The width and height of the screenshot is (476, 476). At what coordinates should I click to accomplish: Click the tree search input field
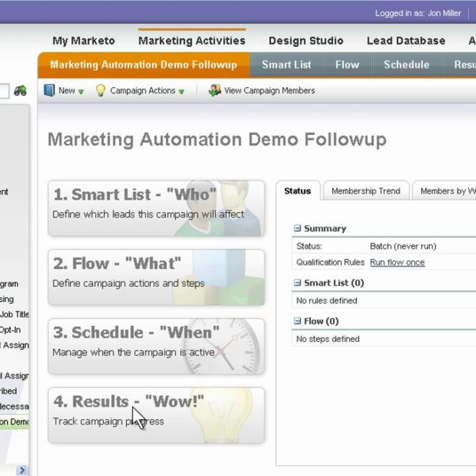(x=4, y=91)
